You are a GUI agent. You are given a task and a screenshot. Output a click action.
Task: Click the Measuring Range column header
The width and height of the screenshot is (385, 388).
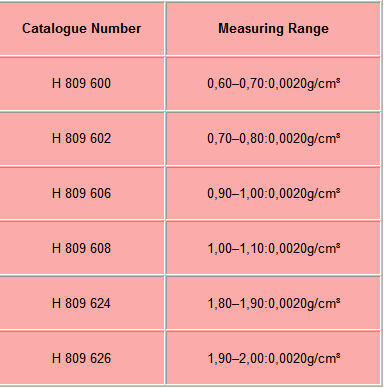(273, 28)
